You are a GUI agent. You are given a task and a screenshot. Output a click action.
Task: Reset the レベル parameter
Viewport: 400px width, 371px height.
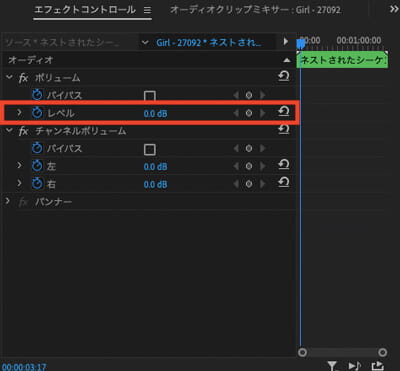click(284, 112)
